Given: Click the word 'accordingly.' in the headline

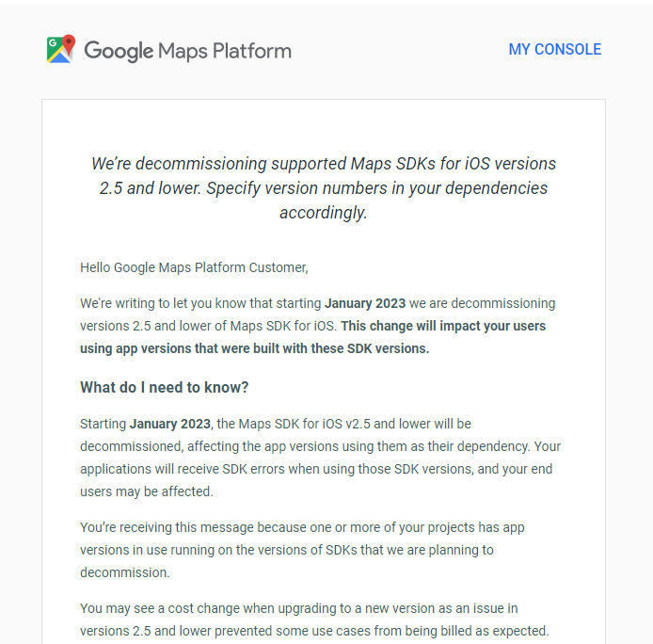Looking at the screenshot, I should tap(323, 213).
